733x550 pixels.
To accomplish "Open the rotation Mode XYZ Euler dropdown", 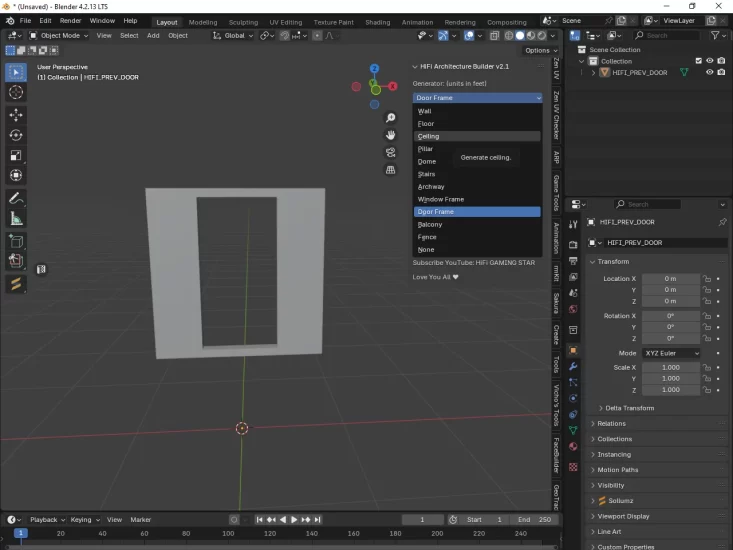I will [670, 353].
